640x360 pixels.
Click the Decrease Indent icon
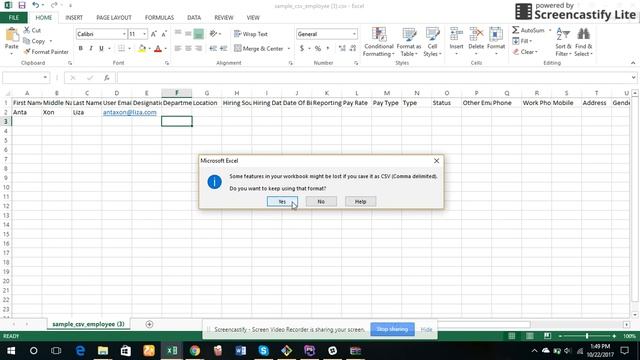[x=213, y=49]
